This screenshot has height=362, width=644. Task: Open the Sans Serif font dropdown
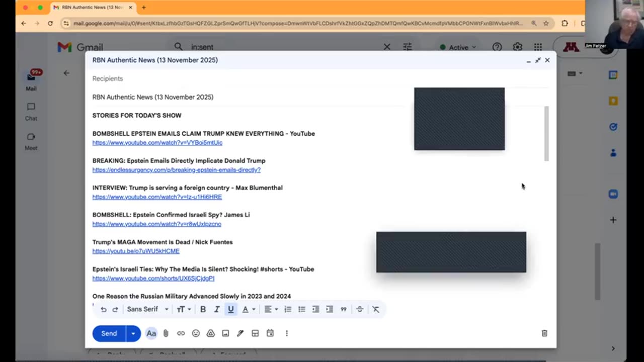click(x=147, y=309)
